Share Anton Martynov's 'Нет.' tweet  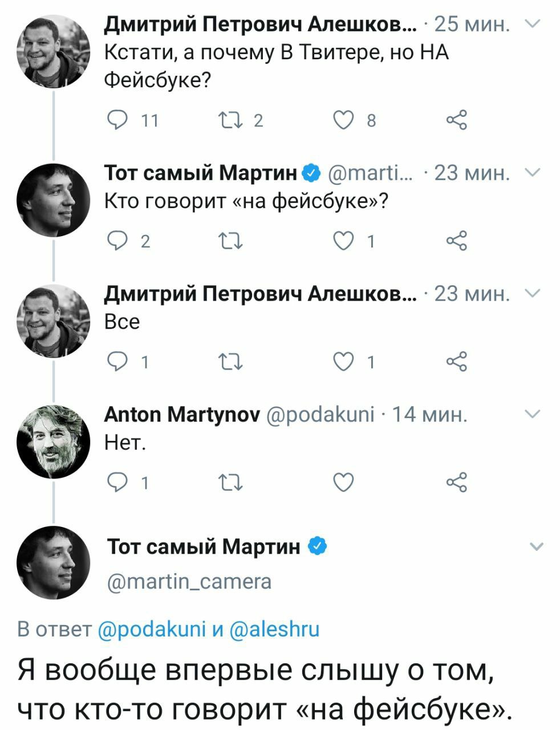457,483
